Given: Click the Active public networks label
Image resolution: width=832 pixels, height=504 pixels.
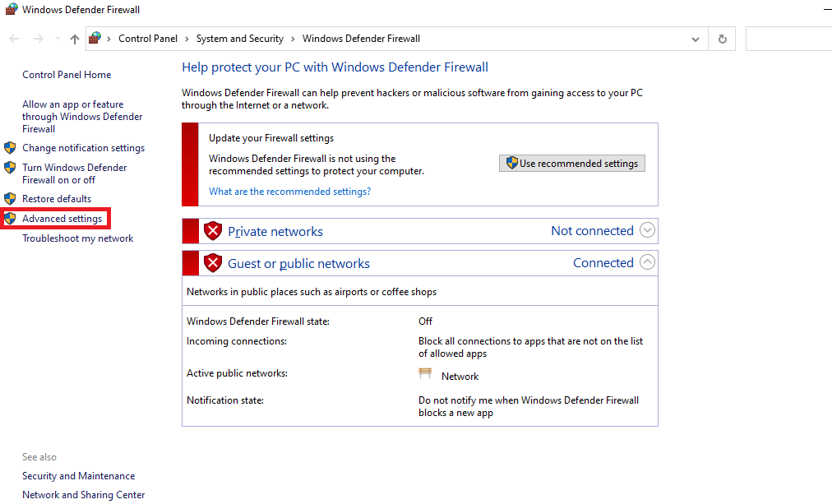Looking at the screenshot, I should coord(237,373).
